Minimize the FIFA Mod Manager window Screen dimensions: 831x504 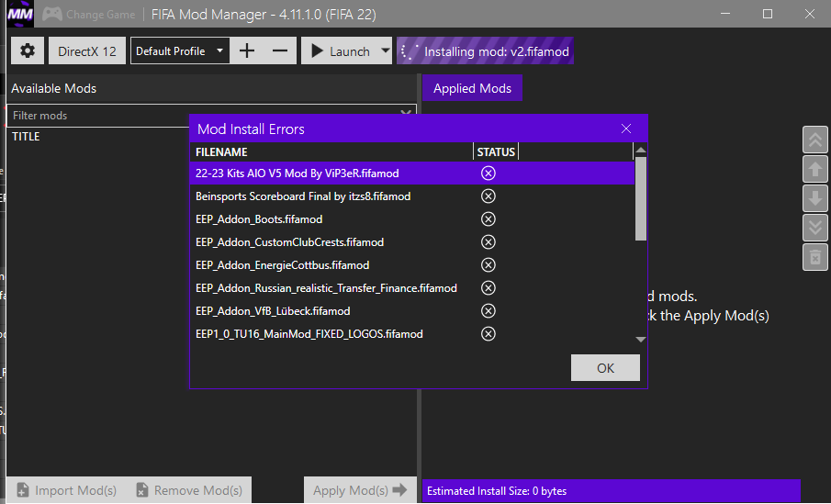point(725,14)
